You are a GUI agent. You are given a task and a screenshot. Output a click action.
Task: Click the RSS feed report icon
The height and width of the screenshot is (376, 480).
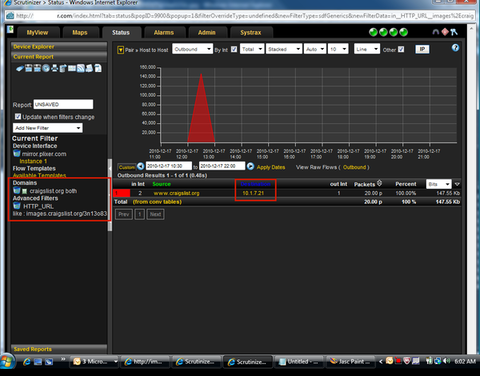pos(81,68)
